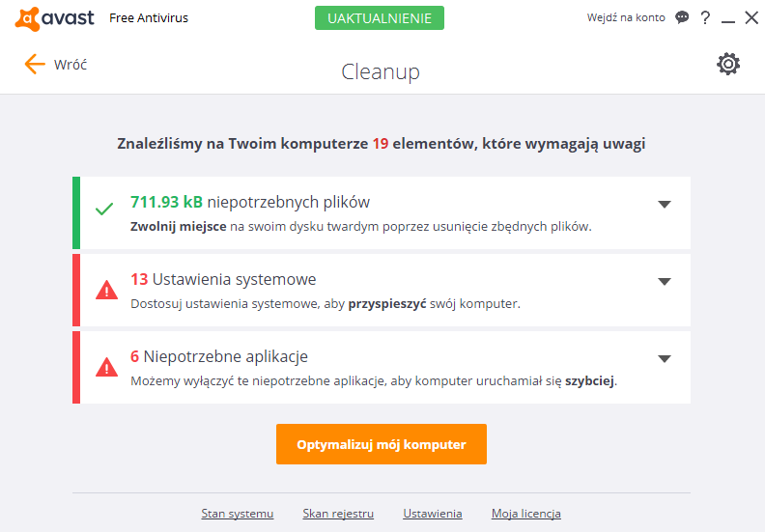Expand the 6 Niepotrzebne aplikacje arrow
The image size is (765, 532).
tap(664, 359)
